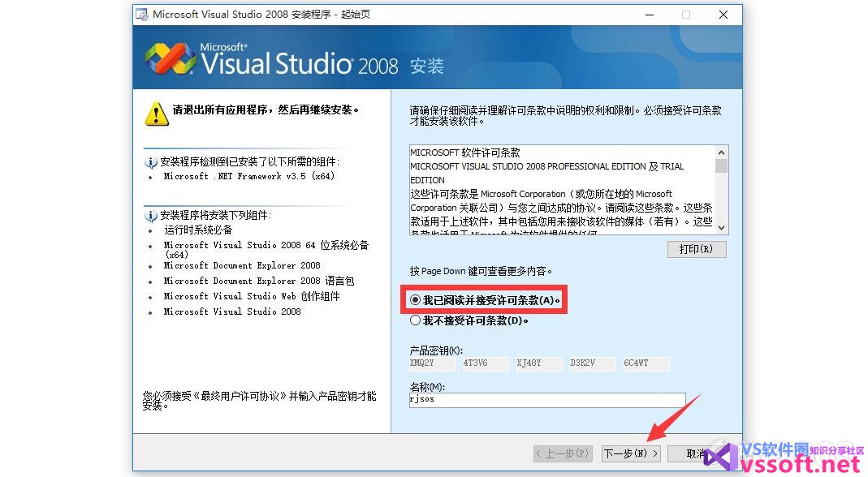Click the license text scrollbar thumb
Image resolution: width=868 pixels, height=477 pixels.
pyautogui.click(x=721, y=166)
